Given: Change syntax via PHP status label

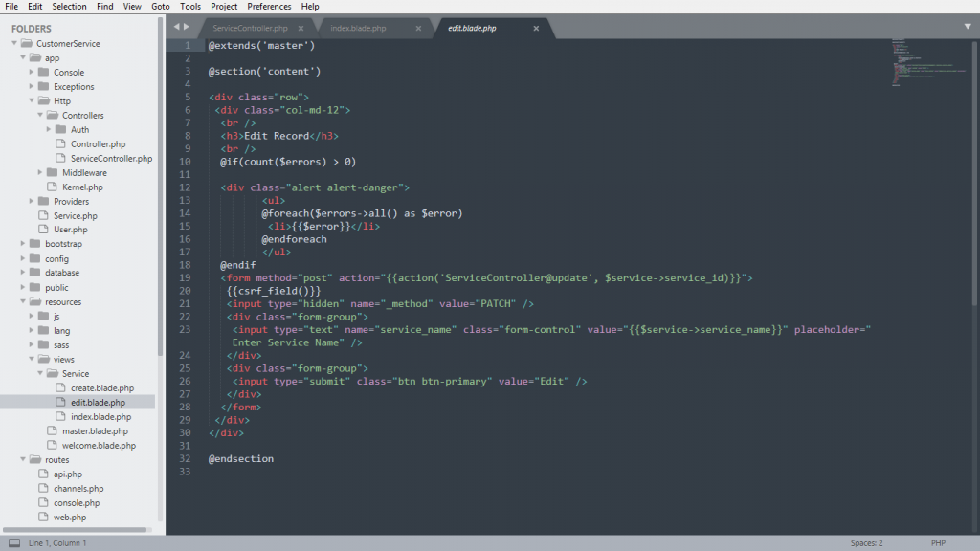Looking at the screenshot, I should (x=937, y=543).
